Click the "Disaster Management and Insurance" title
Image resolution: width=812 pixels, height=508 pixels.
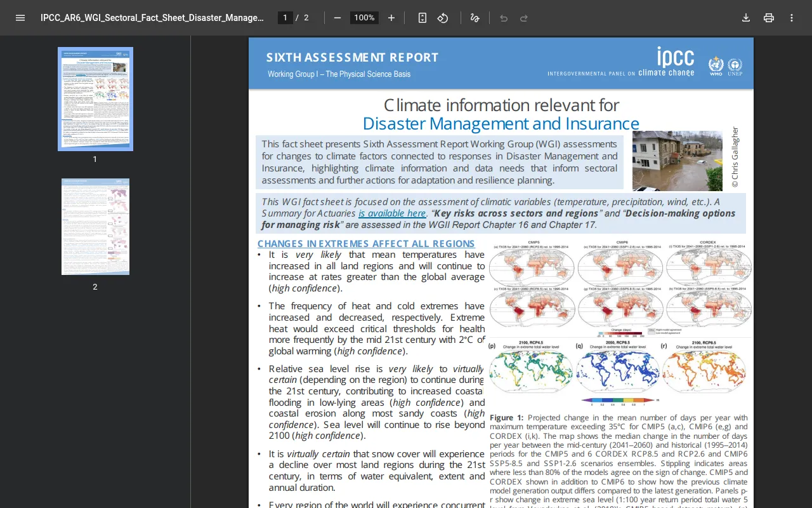501,123
